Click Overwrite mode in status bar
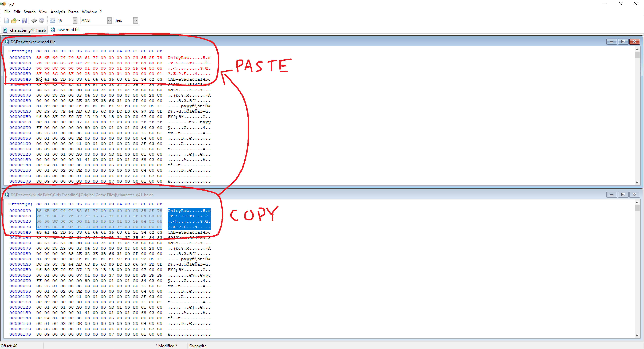This screenshot has height=349, width=644. click(198, 346)
